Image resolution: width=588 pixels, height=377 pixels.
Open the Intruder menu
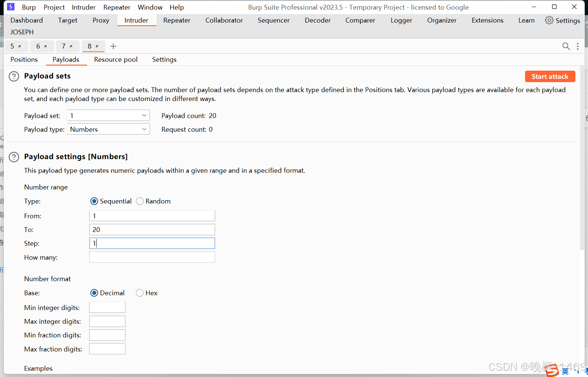click(84, 7)
